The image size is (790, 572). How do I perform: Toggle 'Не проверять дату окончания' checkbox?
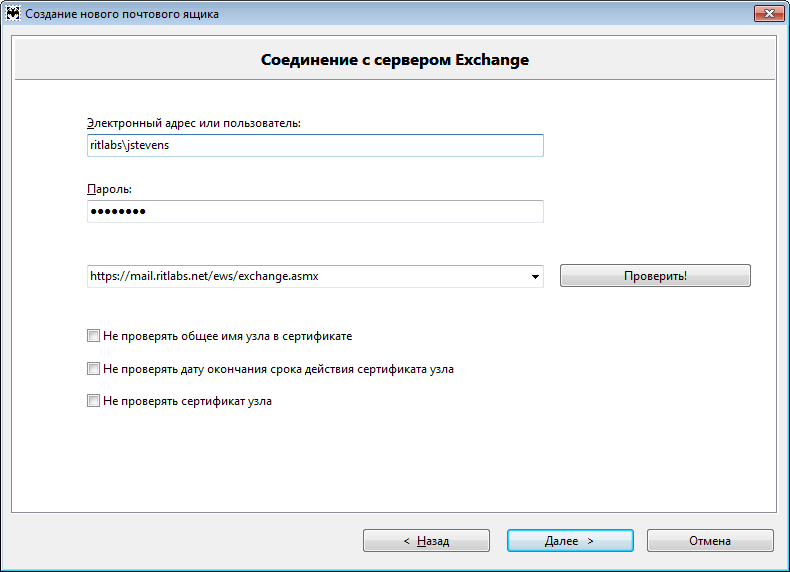point(93,369)
